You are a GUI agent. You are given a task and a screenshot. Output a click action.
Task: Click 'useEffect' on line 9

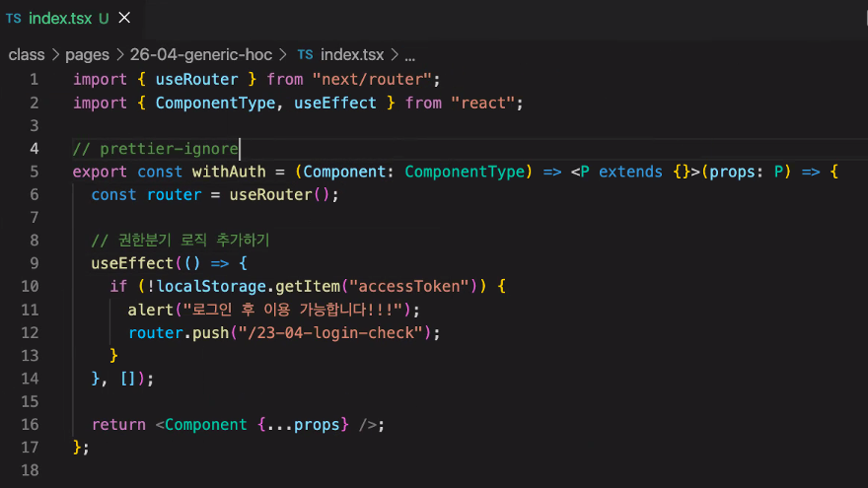[132, 263]
